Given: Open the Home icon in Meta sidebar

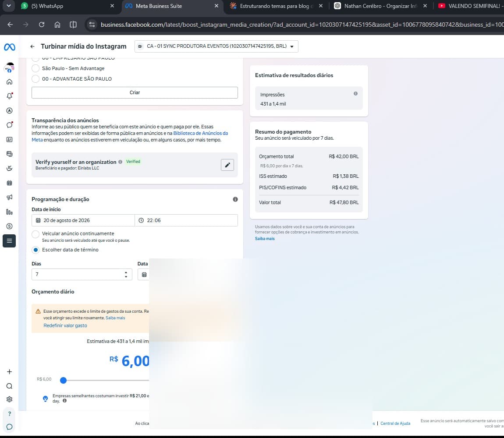Looking at the screenshot, I should pos(9,81).
